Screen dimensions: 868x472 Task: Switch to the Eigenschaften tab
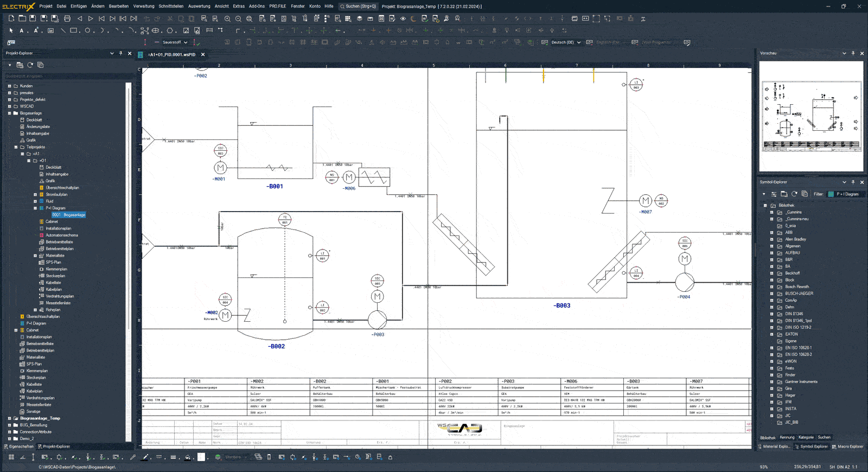click(x=19, y=447)
